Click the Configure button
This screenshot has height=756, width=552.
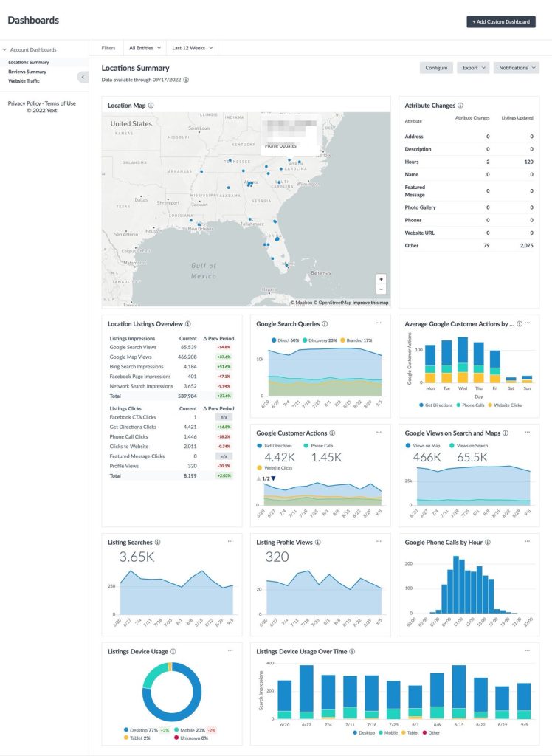click(x=436, y=68)
